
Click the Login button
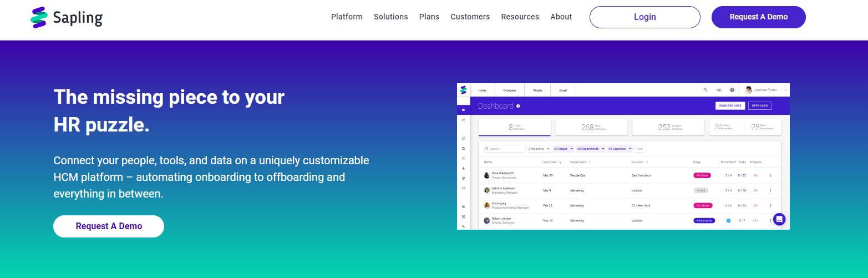coord(645,17)
